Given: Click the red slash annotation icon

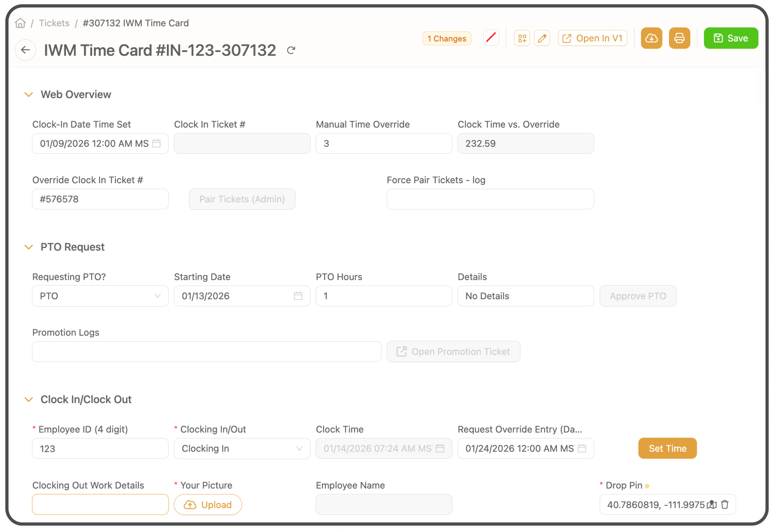Looking at the screenshot, I should pos(491,38).
